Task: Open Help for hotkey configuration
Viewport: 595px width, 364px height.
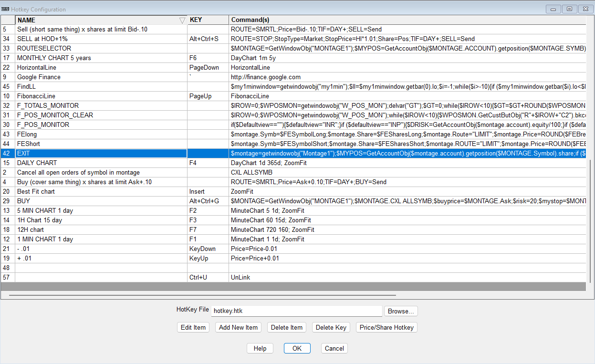Action: (x=260, y=348)
